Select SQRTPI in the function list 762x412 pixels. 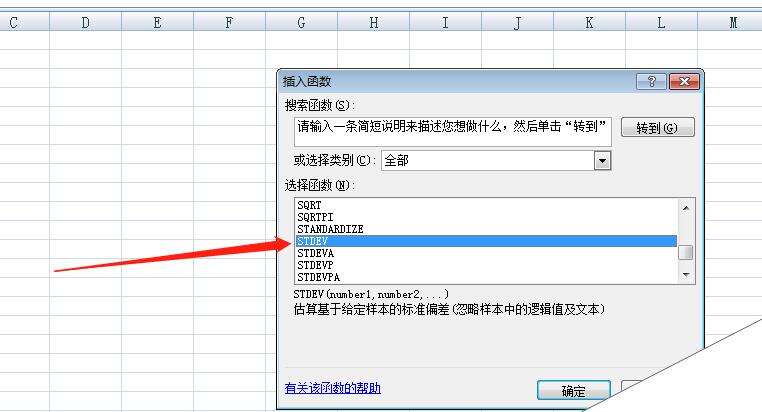(486, 217)
